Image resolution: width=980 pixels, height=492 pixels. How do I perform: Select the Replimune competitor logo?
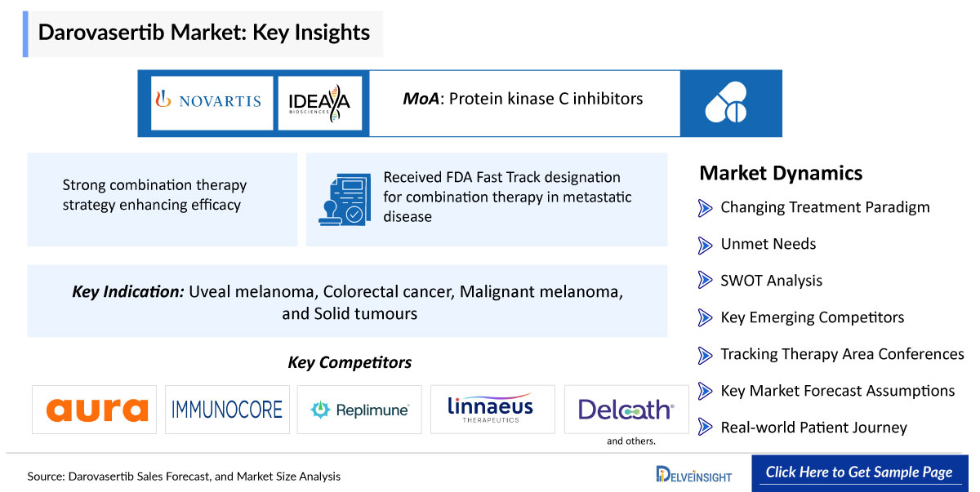tap(359, 410)
